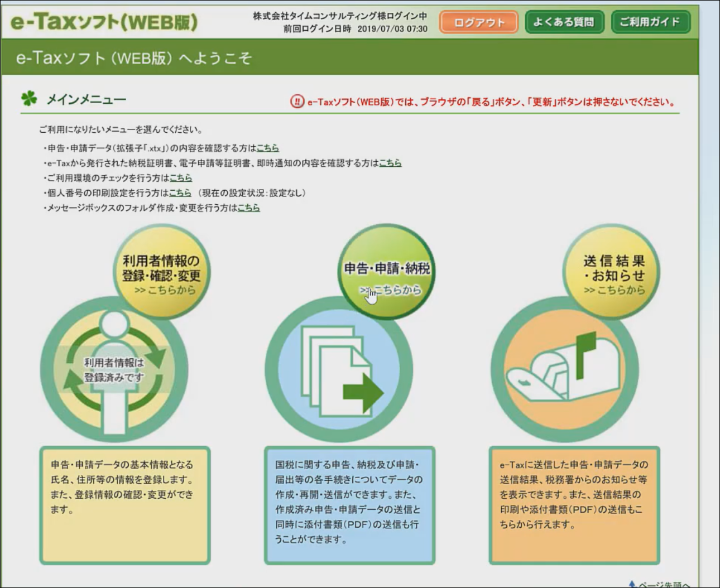Viewport: 720px width, 588px height.
Task: Click the blue 国税に関する申告 description box
Action: coord(349,505)
